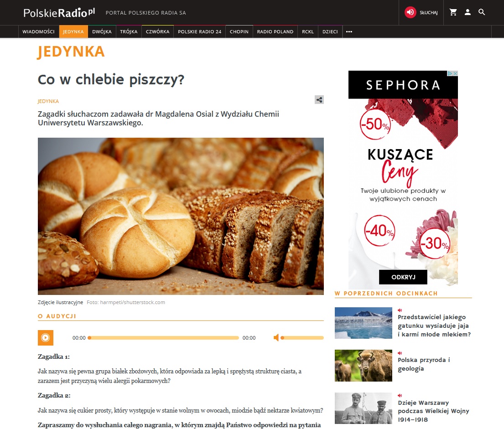
Task: Play the audio recording
Action: [46, 338]
